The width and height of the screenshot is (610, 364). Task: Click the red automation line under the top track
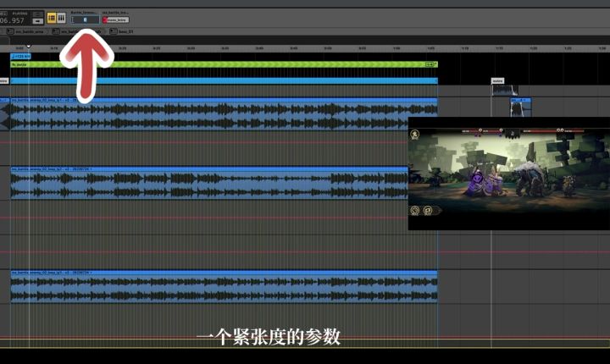coord(204,143)
